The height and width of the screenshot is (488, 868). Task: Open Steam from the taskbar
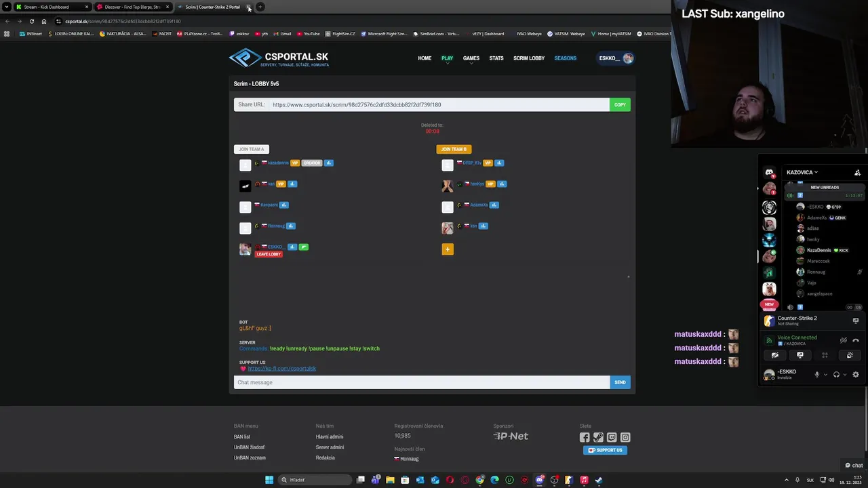tap(599, 480)
